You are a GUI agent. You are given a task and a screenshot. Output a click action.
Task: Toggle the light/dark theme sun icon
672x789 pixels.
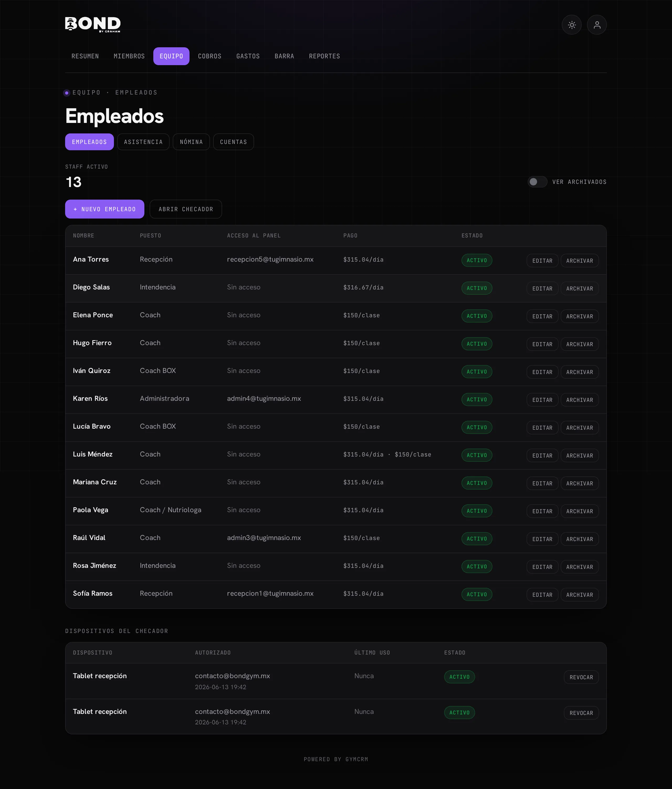(x=571, y=25)
